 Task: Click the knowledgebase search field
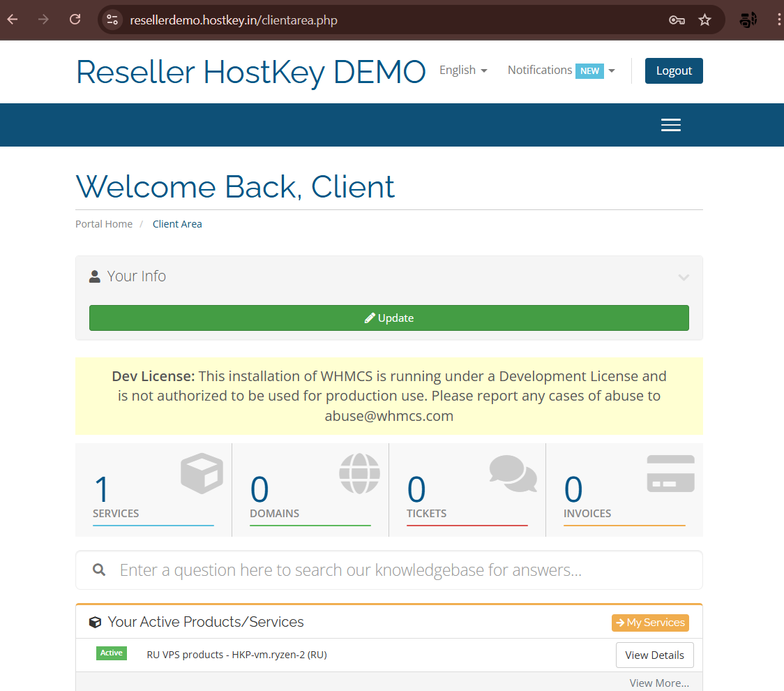(389, 570)
